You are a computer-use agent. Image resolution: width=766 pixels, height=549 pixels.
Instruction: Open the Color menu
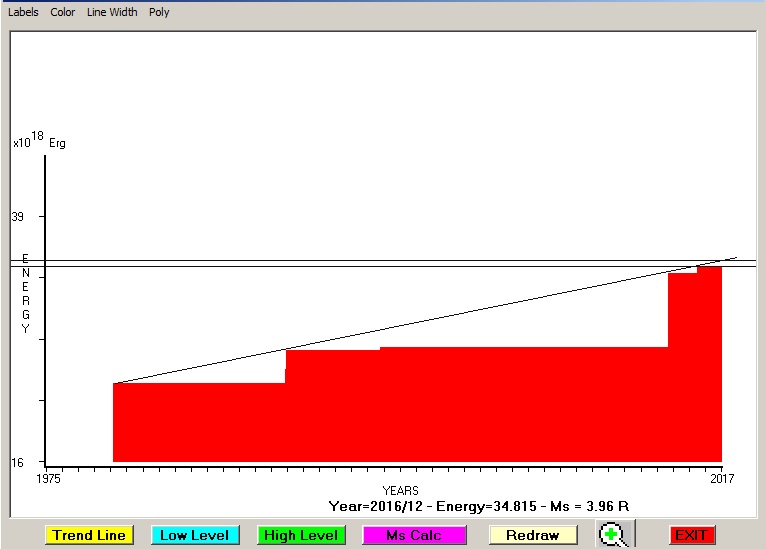63,12
